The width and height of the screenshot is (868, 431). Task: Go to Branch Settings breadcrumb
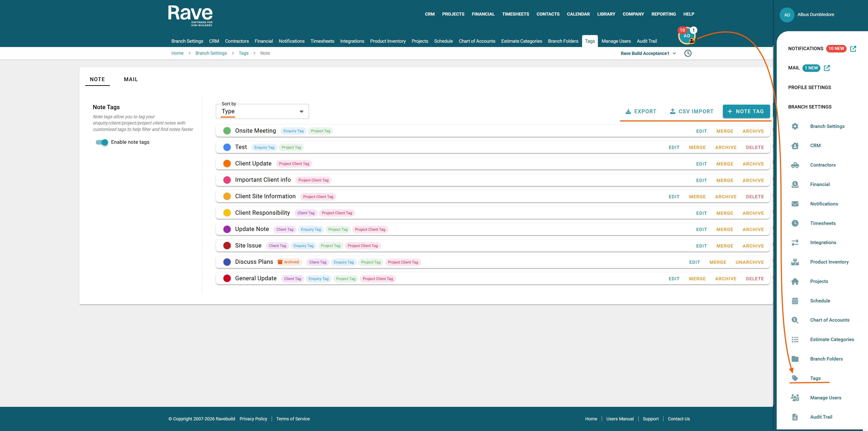211,53
